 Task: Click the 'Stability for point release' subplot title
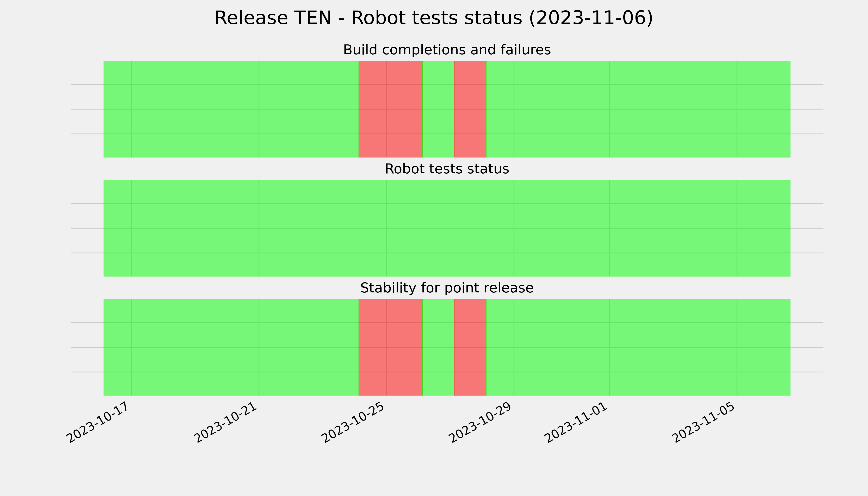coord(447,288)
